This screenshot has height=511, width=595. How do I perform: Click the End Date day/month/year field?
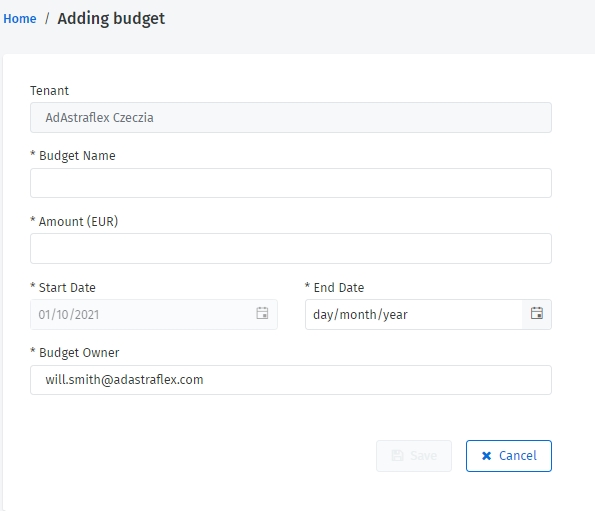point(414,314)
